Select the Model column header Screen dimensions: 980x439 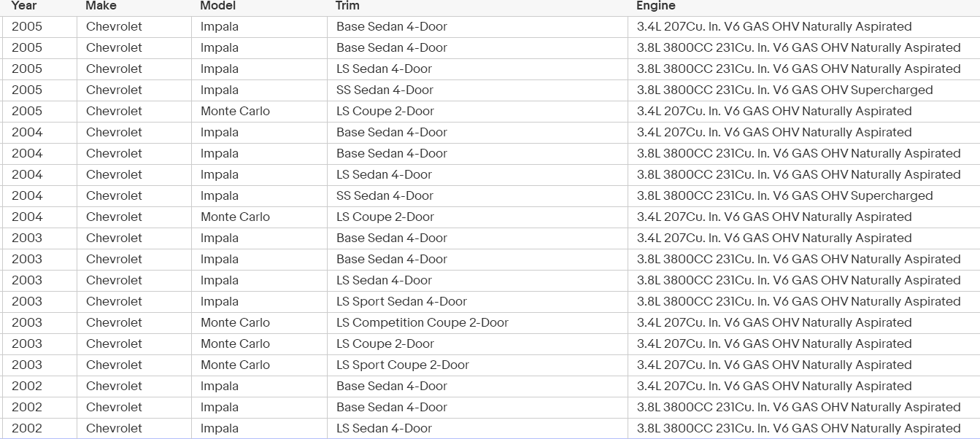click(x=217, y=6)
